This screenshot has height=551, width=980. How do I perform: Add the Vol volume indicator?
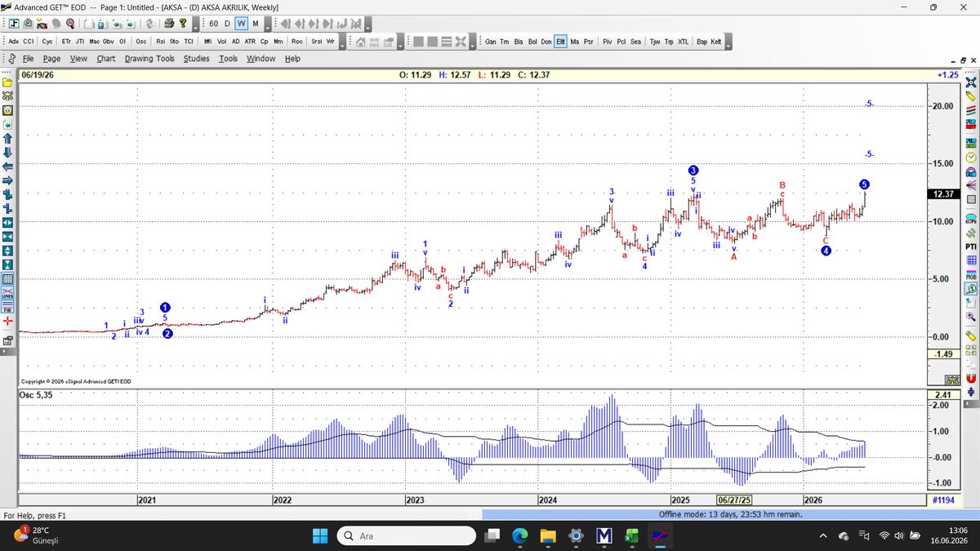tap(221, 41)
